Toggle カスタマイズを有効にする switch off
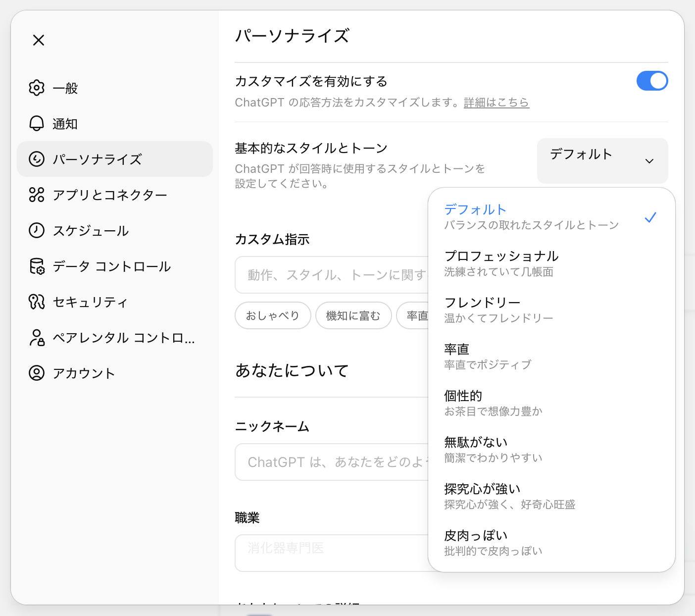The width and height of the screenshot is (695, 616). 652,81
